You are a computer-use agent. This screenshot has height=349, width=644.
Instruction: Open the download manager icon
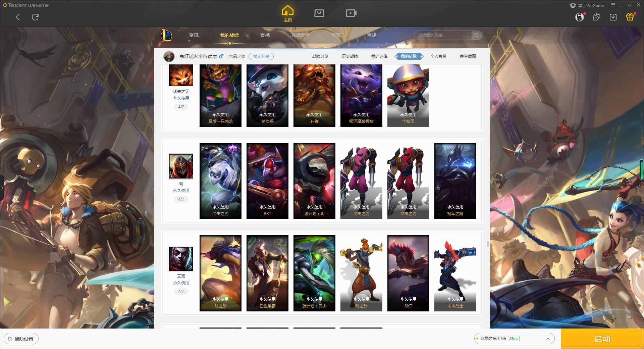tap(613, 17)
